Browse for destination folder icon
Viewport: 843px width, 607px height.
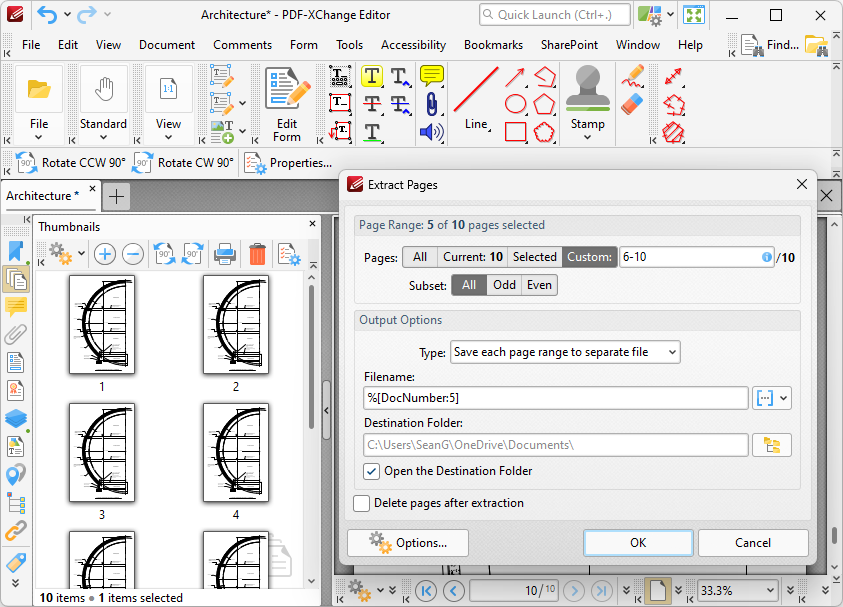(x=770, y=445)
